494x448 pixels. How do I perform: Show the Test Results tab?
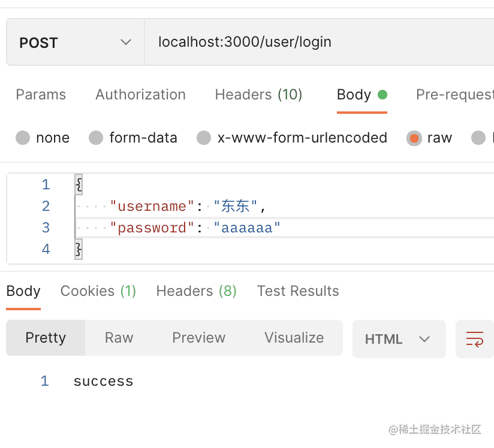coord(298,291)
